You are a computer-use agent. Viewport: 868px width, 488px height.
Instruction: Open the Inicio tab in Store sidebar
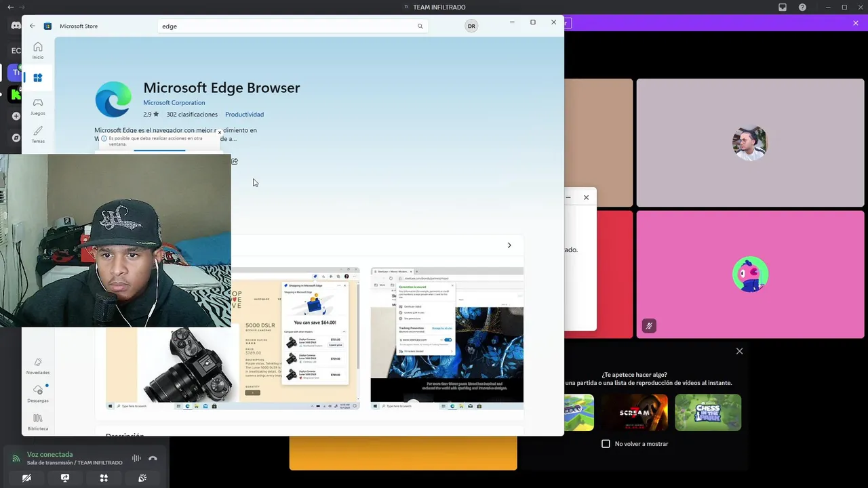tap(38, 50)
